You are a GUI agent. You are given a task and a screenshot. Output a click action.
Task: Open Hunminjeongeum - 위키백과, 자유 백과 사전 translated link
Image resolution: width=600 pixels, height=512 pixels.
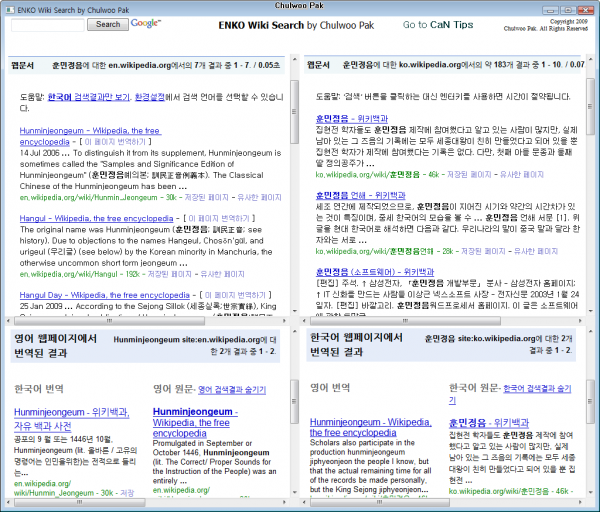72,419
